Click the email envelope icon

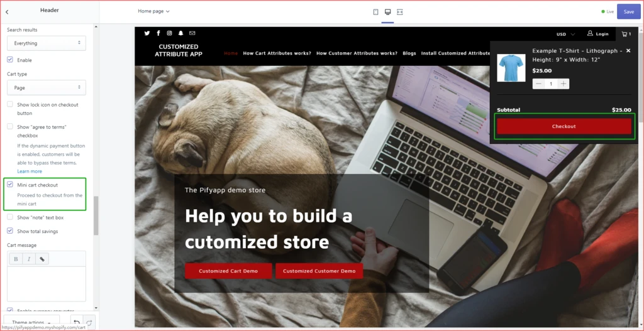tap(192, 33)
